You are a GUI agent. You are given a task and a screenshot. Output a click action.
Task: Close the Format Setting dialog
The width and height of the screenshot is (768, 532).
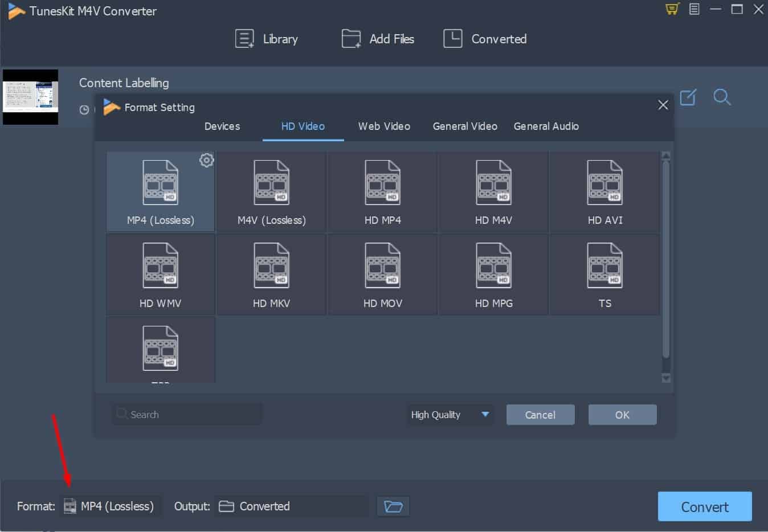tap(663, 105)
